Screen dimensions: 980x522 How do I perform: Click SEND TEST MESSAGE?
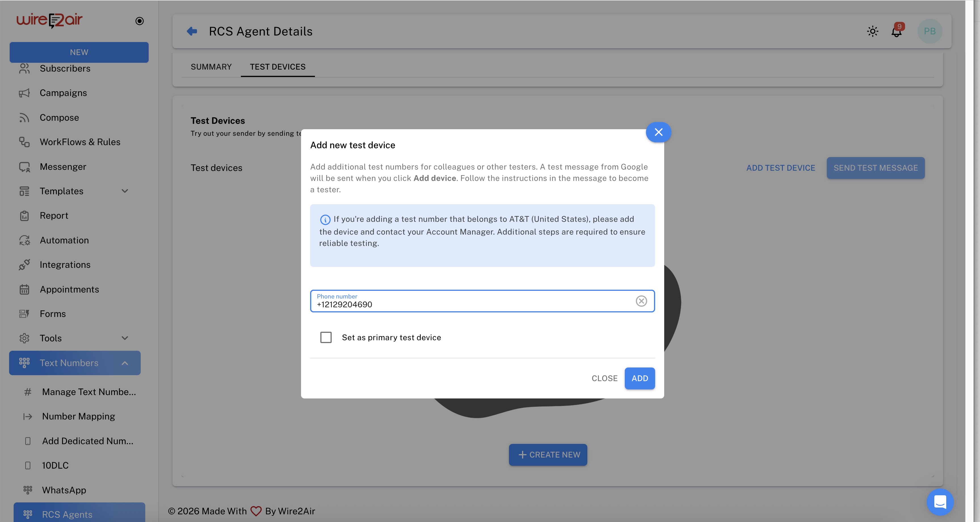pos(875,168)
